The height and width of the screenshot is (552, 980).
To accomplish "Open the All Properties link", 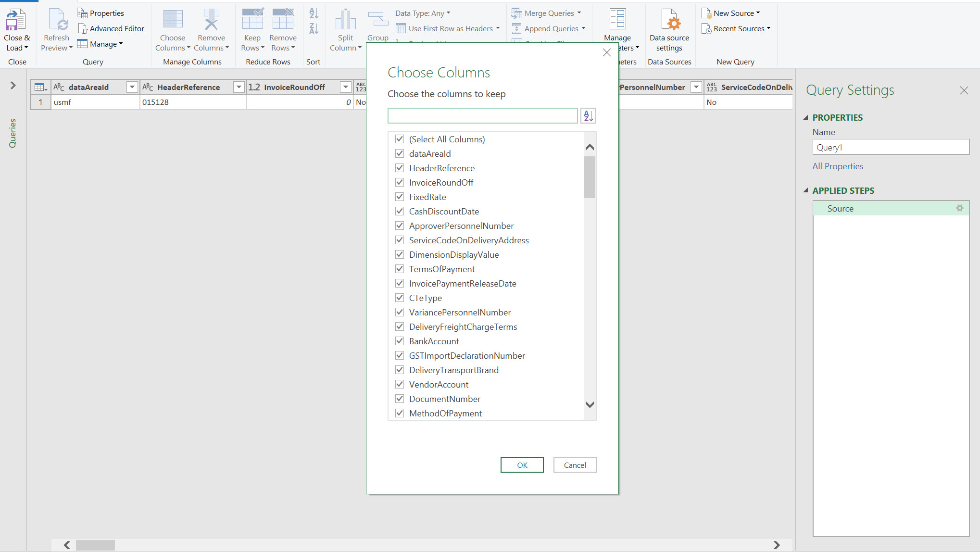I will click(838, 166).
